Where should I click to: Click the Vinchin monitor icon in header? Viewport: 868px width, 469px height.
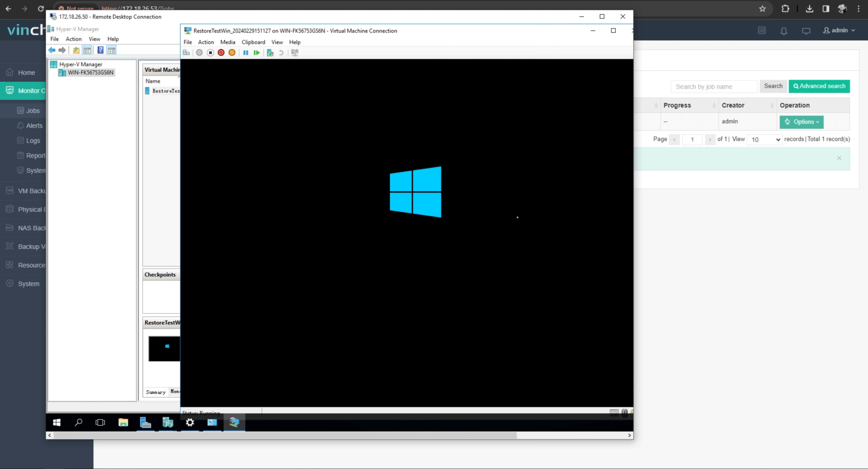pyautogui.click(x=806, y=31)
